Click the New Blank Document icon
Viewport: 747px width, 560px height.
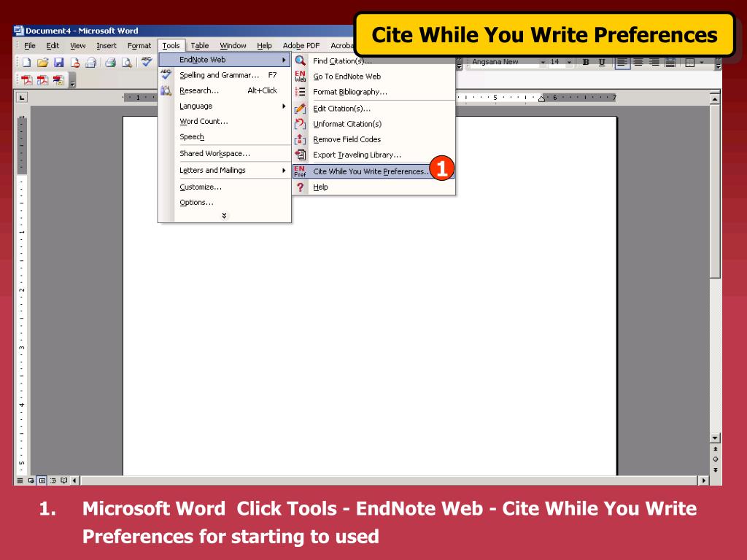point(27,63)
